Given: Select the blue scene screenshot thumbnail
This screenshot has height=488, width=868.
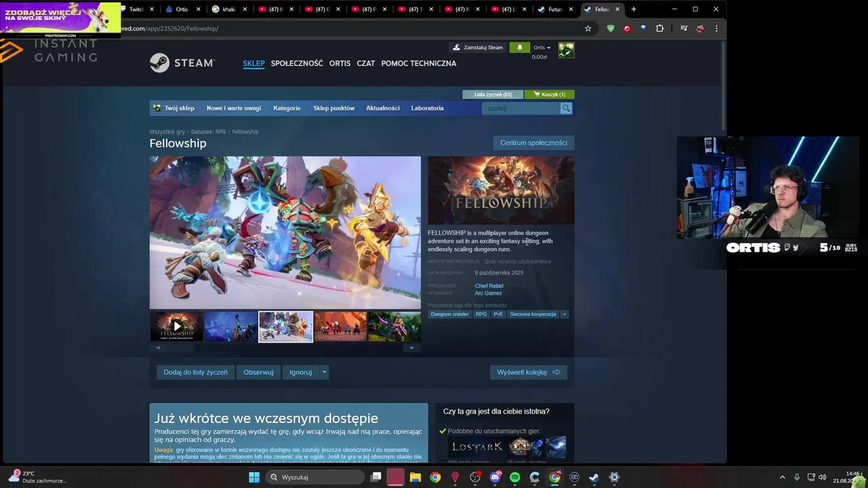Looking at the screenshot, I should click(x=231, y=327).
